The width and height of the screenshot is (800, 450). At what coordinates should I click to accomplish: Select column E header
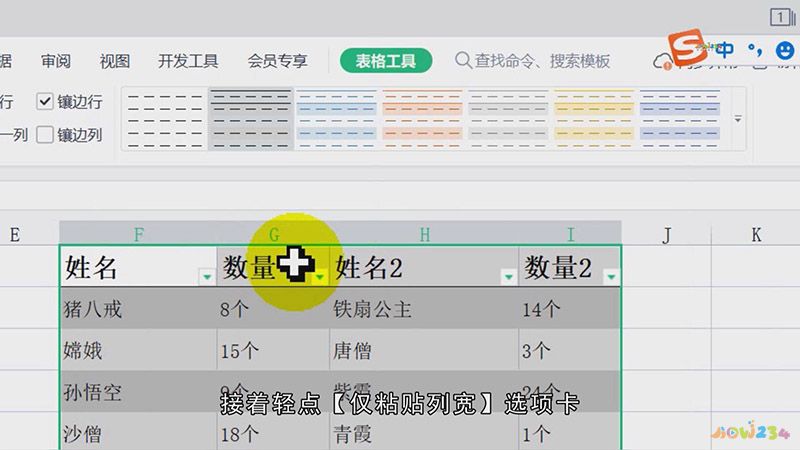coord(15,235)
